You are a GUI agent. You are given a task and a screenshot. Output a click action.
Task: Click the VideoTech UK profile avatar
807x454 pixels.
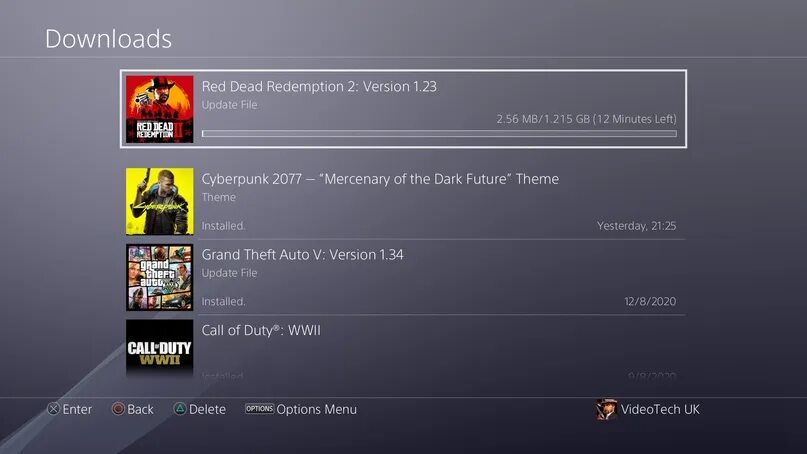click(606, 409)
